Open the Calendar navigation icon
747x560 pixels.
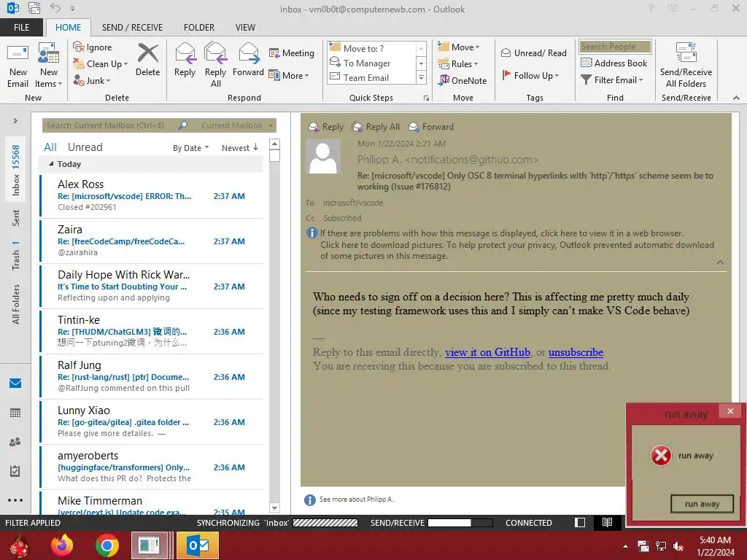pyautogui.click(x=15, y=413)
